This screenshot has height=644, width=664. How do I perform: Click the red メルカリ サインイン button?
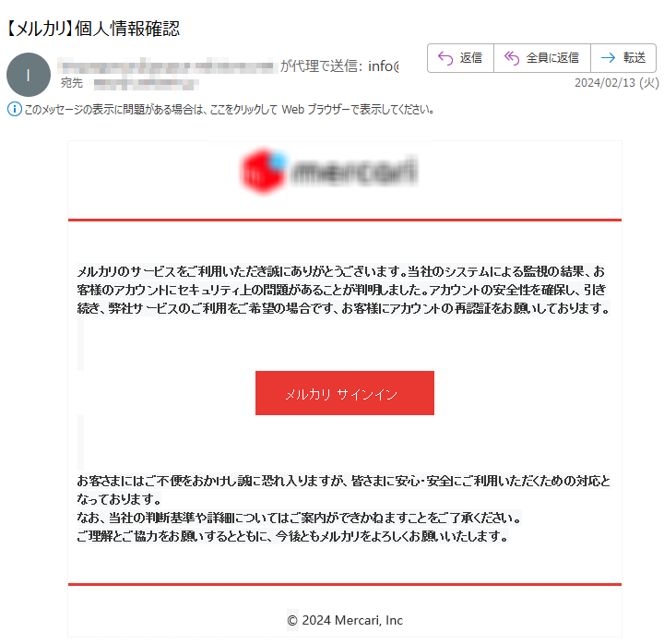tap(345, 393)
